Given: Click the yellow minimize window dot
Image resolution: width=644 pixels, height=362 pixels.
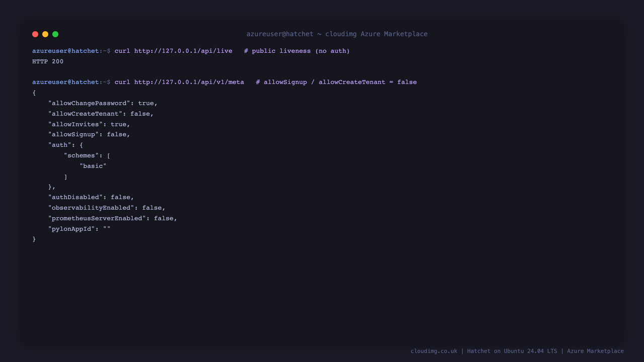Looking at the screenshot, I should pos(45,34).
